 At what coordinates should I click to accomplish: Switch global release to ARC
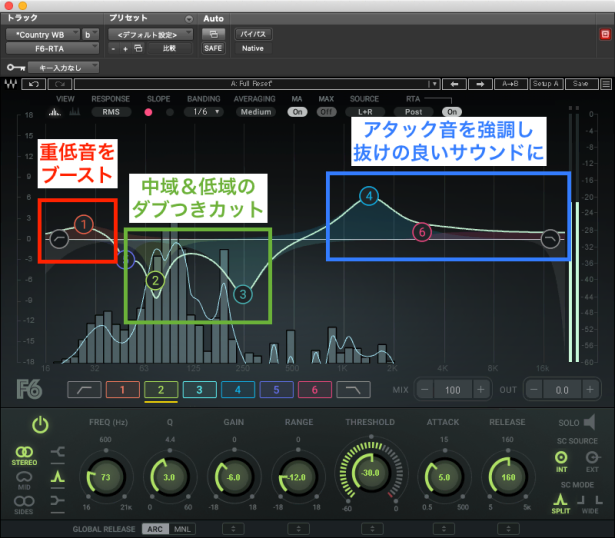[x=155, y=529]
